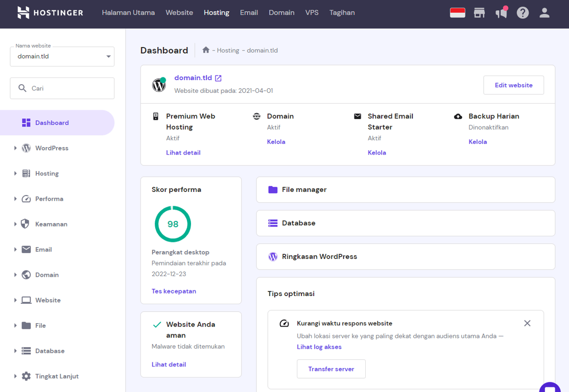Open the Lihat log akses link
Image resolution: width=569 pixels, height=392 pixels.
pos(319,347)
